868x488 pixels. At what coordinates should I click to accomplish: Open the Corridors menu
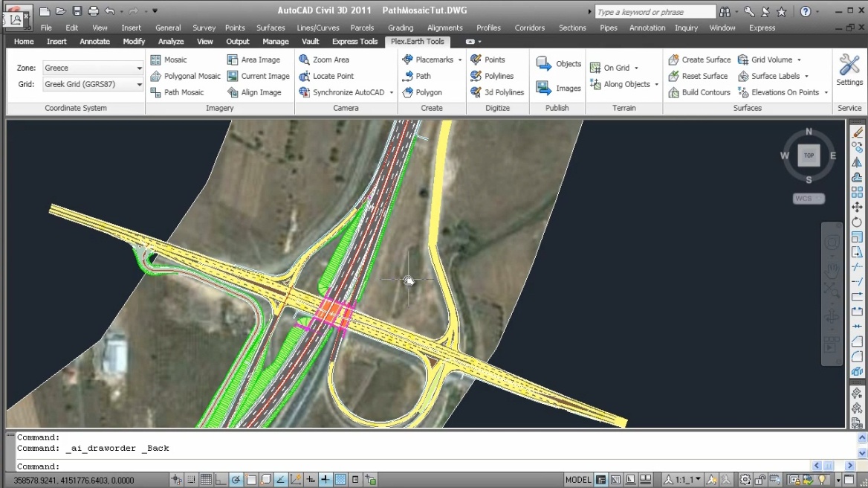pos(529,28)
